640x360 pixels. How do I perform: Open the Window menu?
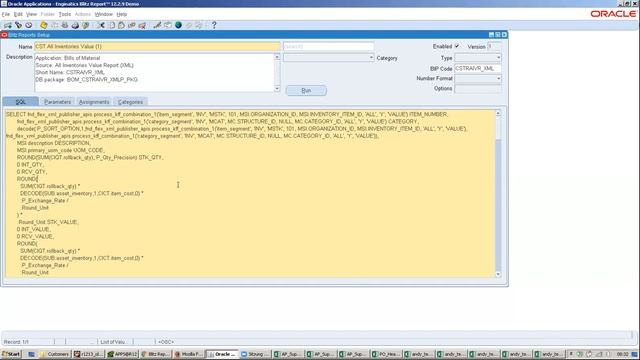(104, 14)
